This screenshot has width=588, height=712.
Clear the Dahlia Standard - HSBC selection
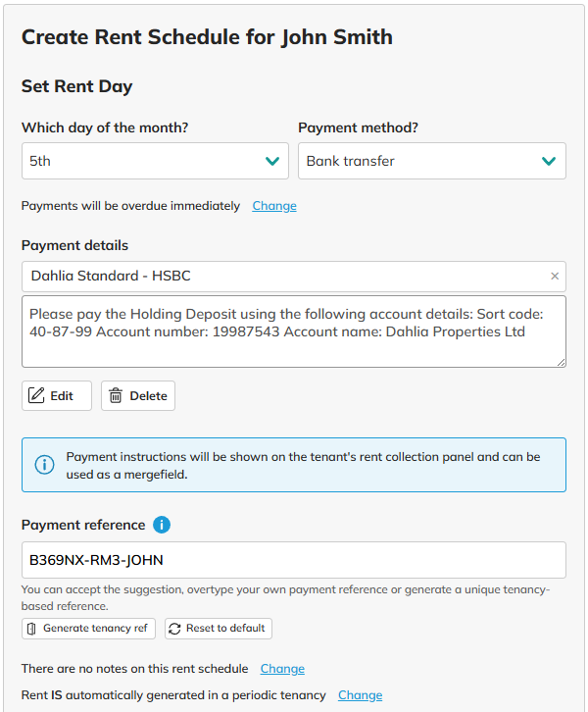coord(555,277)
